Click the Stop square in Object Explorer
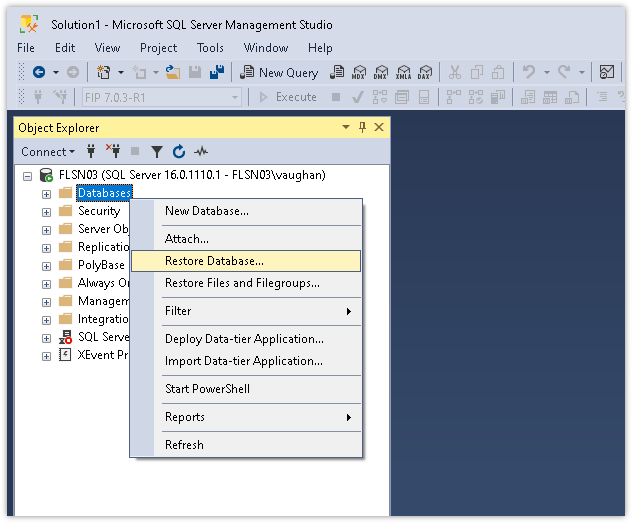 click(135, 152)
